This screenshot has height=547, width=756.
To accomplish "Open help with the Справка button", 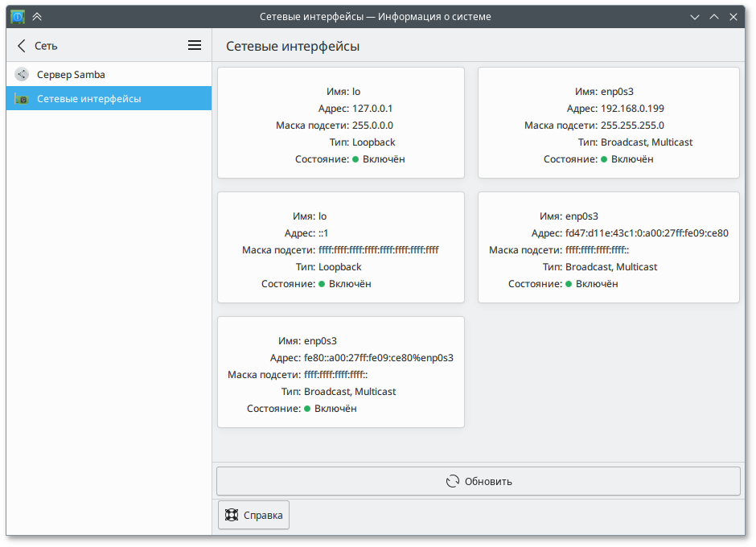I will 253,515.
